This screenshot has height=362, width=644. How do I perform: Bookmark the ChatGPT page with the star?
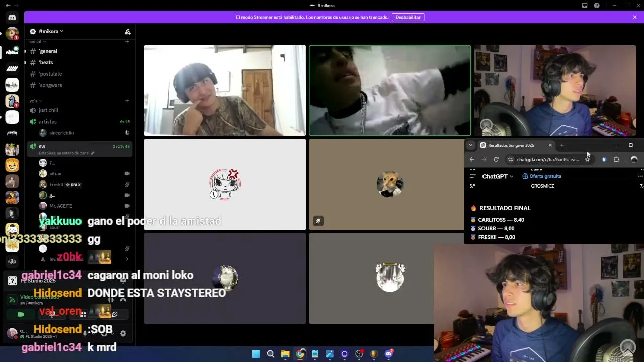[587, 159]
